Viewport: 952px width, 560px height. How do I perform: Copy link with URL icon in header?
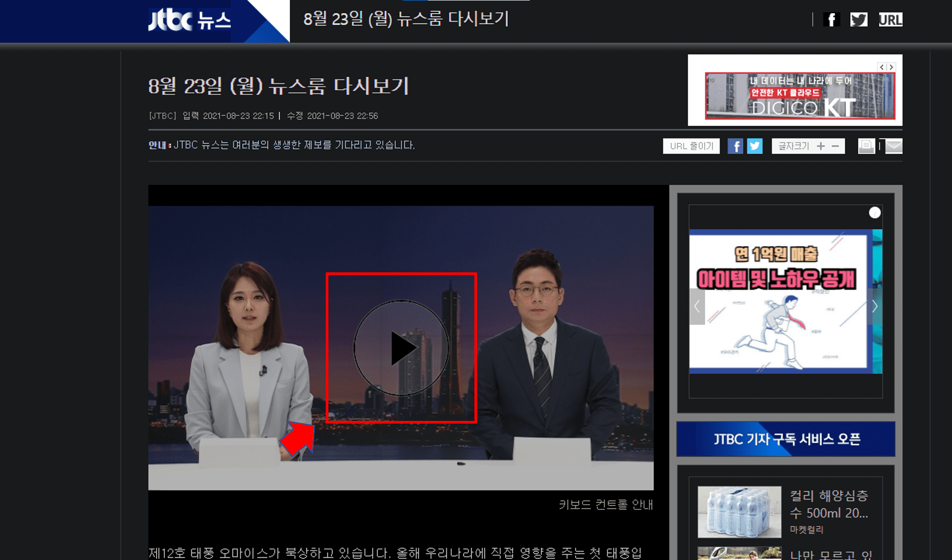coord(890,20)
